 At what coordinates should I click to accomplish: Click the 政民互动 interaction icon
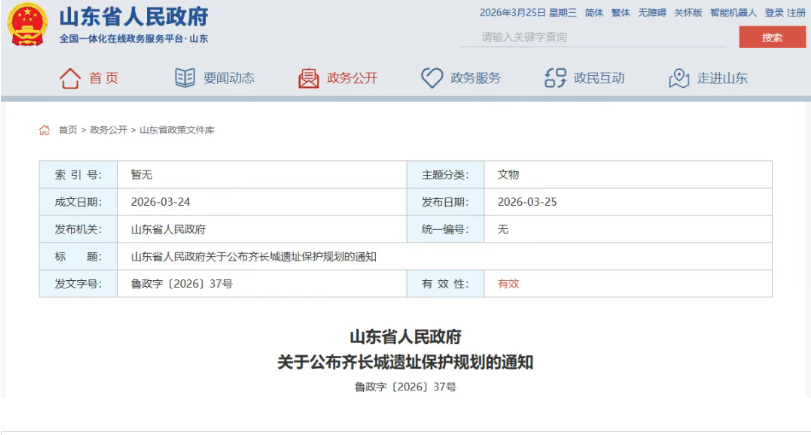555,78
